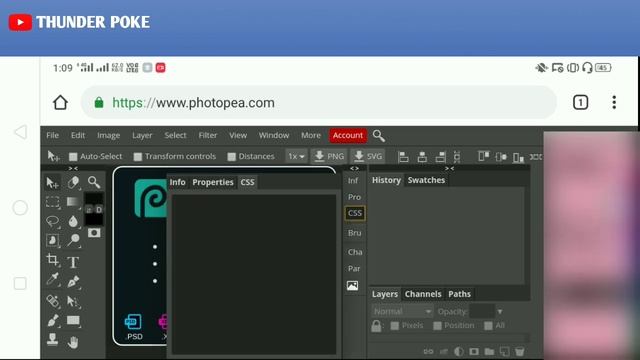
Task: Select the Object Selection tool
Action: pyautogui.click(x=52, y=240)
